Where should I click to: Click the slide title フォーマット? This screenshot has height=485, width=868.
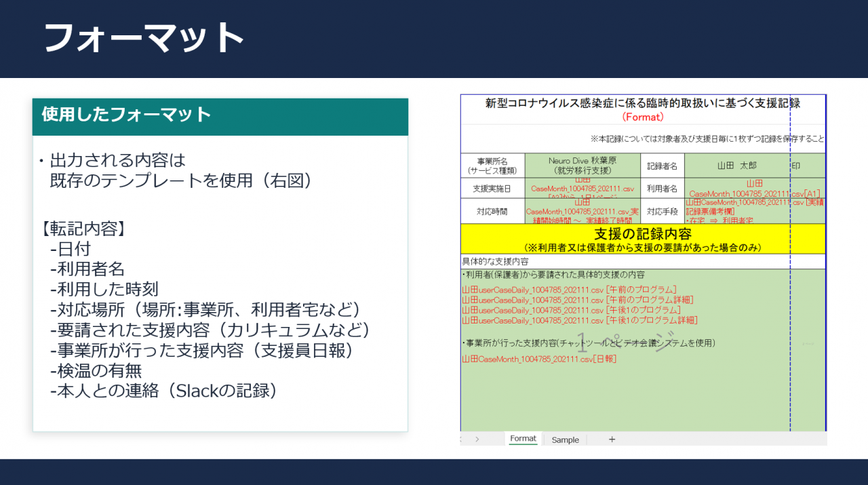click(144, 37)
